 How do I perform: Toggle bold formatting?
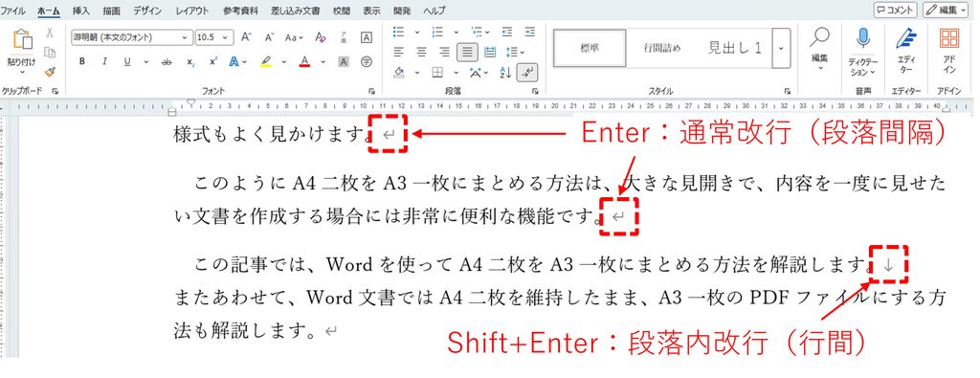pos(82,62)
